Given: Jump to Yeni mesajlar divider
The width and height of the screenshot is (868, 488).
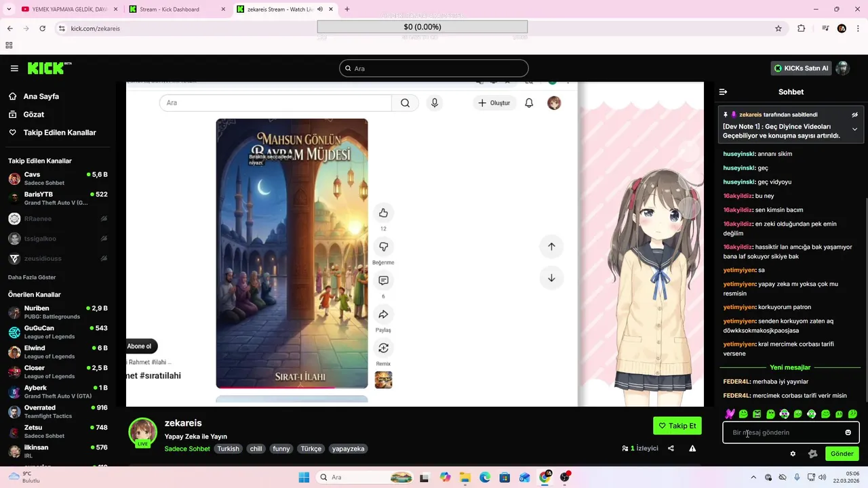Looking at the screenshot, I should coord(790,367).
